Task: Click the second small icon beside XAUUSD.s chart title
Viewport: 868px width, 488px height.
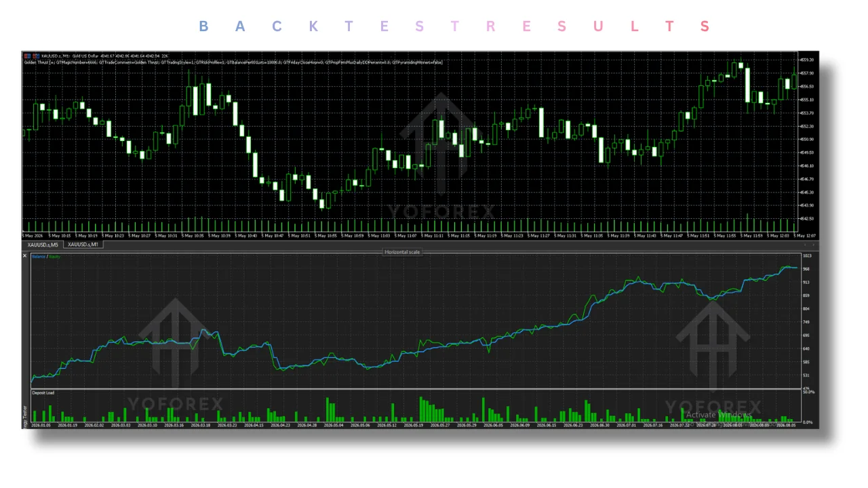Action: point(35,56)
